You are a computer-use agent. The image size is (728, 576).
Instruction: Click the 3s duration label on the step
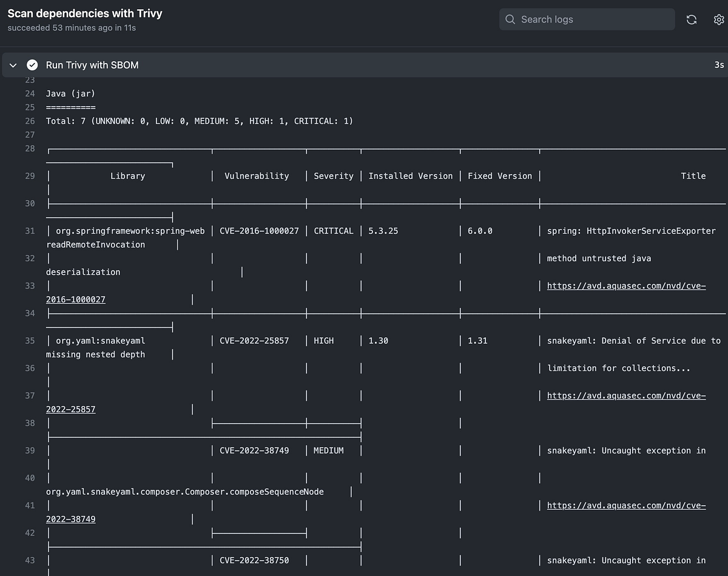(x=719, y=65)
